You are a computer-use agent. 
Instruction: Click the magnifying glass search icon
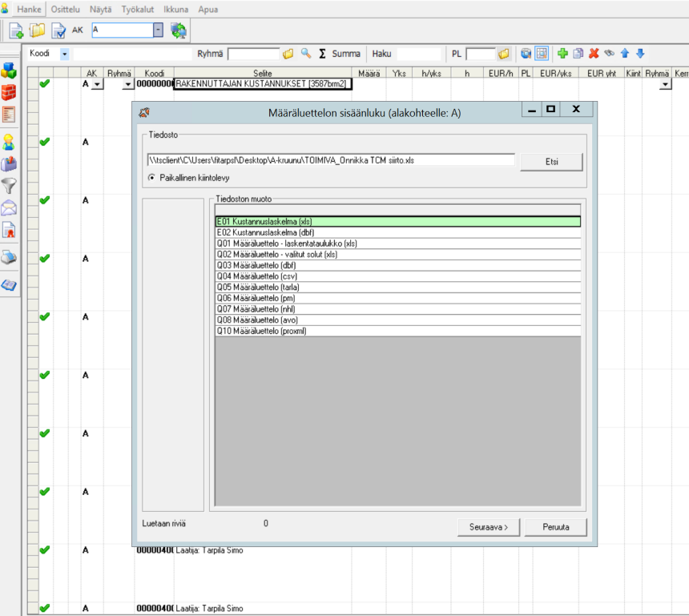[306, 54]
